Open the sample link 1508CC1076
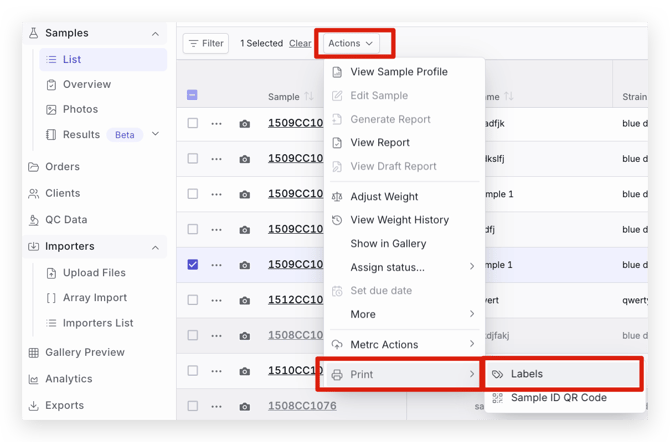670x442 pixels. pyautogui.click(x=302, y=406)
